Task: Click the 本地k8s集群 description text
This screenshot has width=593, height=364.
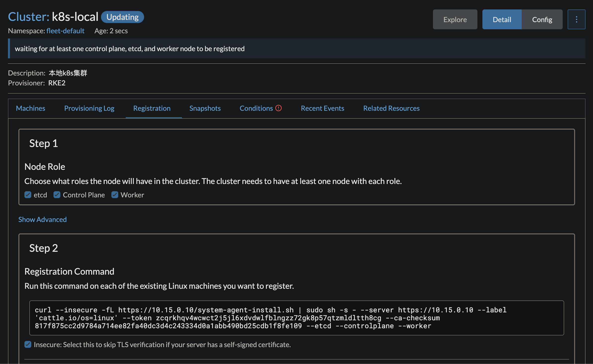Action: (68, 73)
